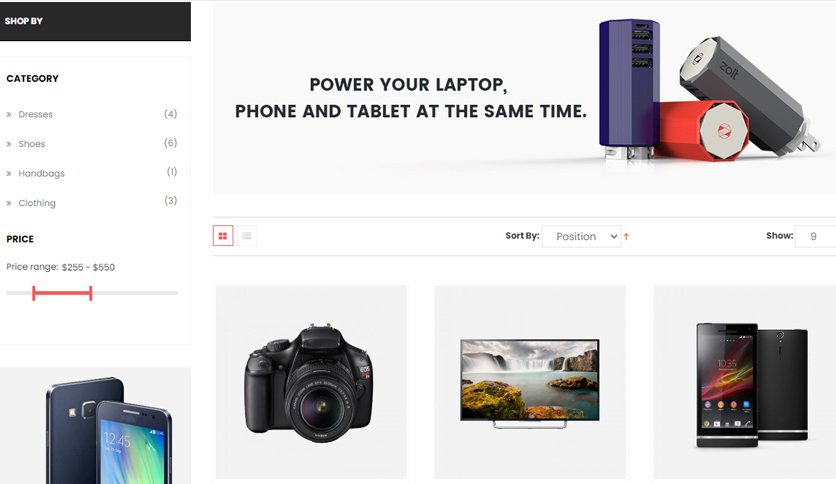The image size is (836, 484).
Task: Click chevron icon beside Clothing
Action: pyautogui.click(x=9, y=203)
